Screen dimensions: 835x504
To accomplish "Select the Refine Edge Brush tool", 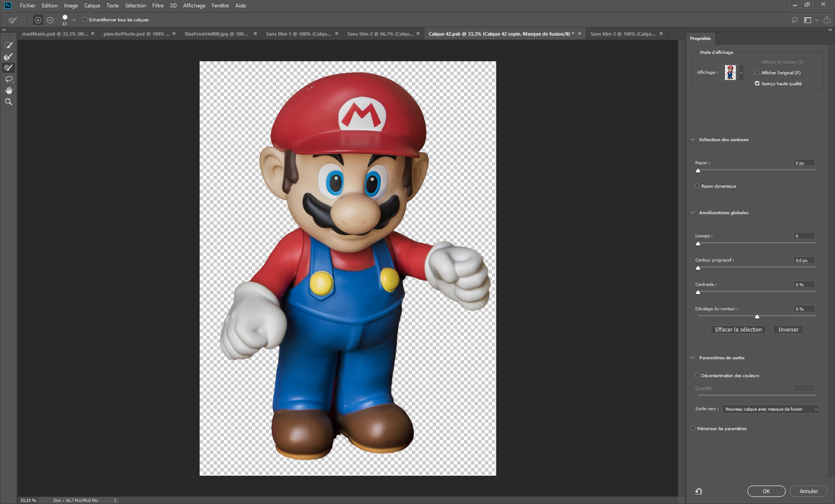I will coord(8,56).
